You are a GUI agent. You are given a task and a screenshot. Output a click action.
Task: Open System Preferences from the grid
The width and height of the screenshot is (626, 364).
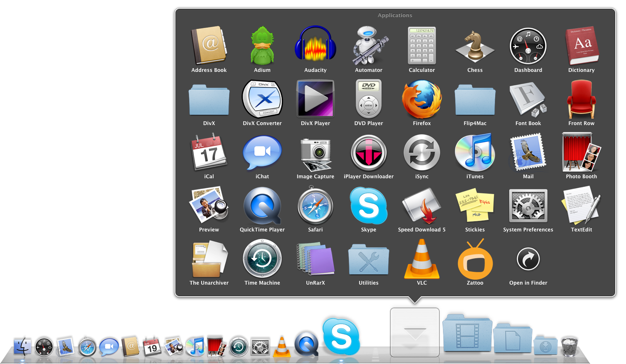click(x=528, y=205)
